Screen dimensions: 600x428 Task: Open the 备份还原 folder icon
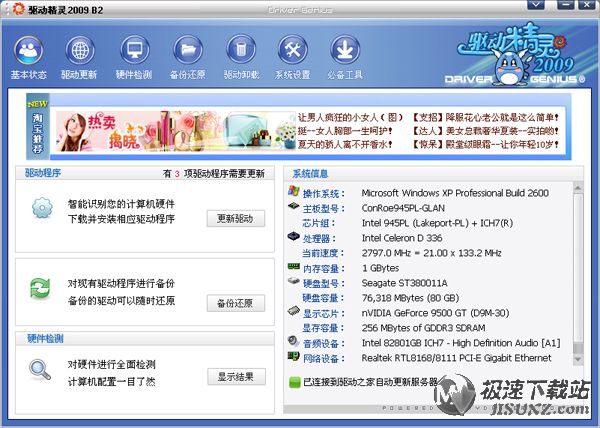tap(187, 50)
